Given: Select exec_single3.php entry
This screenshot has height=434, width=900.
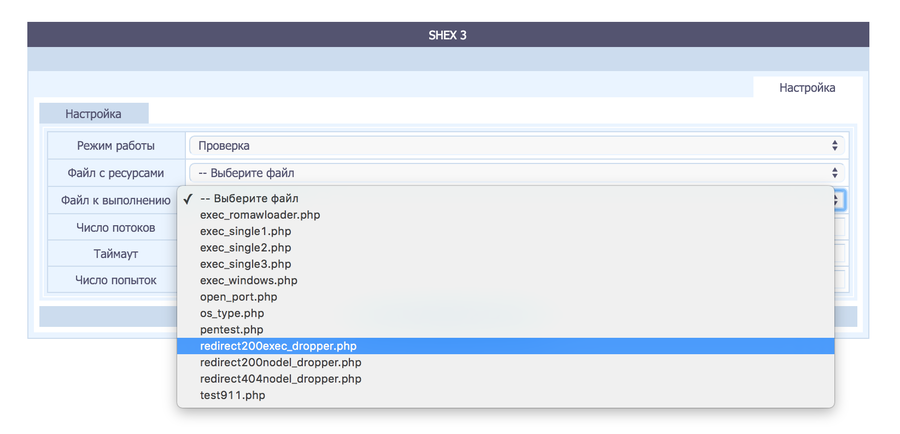Looking at the screenshot, I should pos(246,264).
